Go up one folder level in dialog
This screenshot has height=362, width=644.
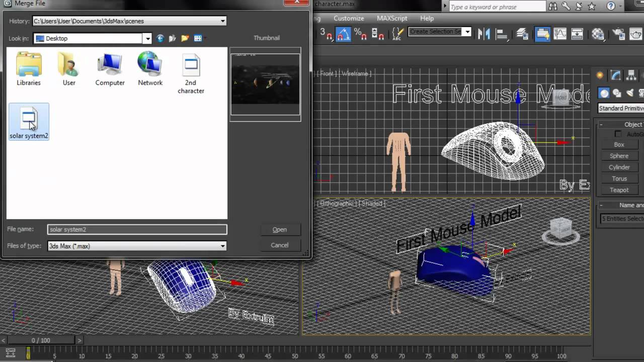(x=173, y=38)
